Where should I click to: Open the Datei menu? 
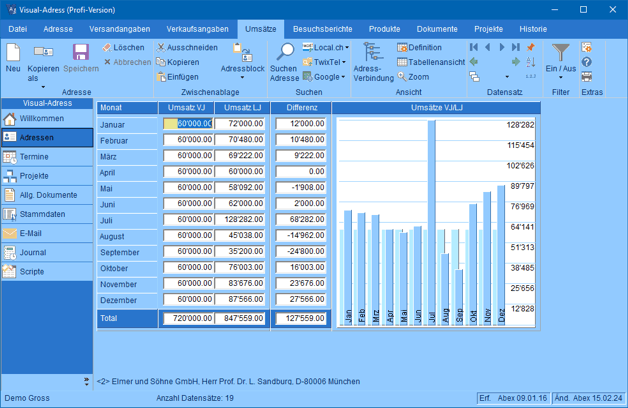[18, 29]
